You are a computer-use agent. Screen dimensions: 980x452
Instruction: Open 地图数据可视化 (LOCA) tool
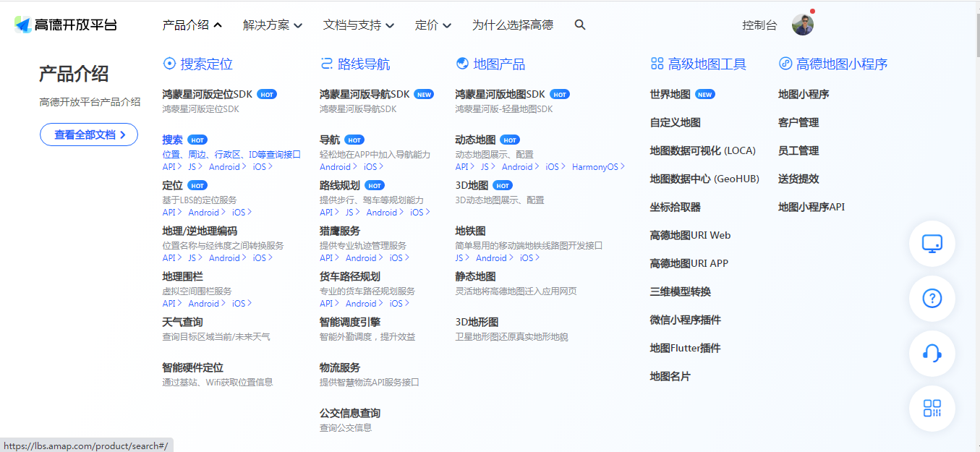703,150
